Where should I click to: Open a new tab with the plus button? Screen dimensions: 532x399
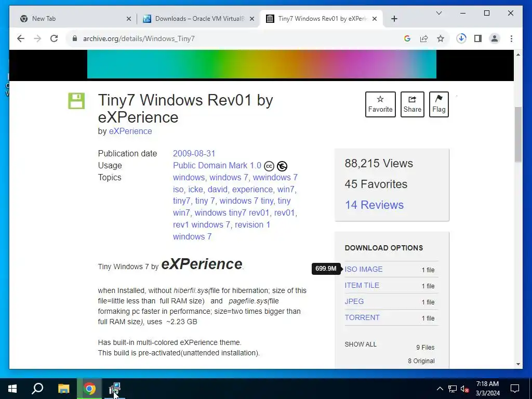pos(394,19)
